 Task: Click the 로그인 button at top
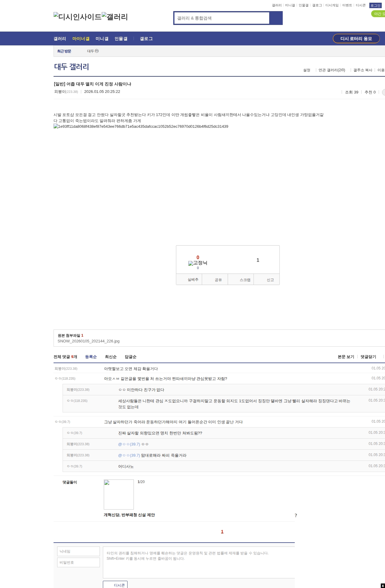point(375,5)
